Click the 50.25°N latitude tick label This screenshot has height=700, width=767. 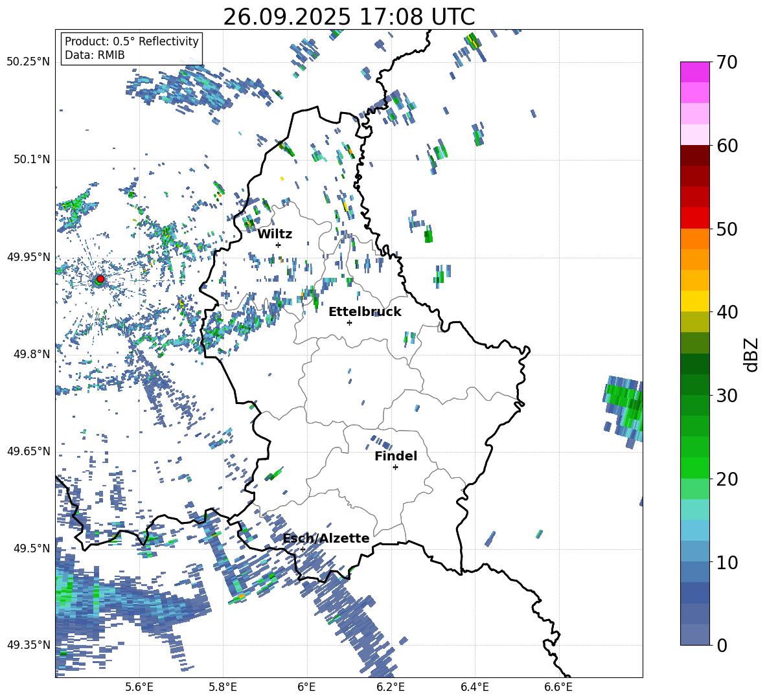[x=28, y=62]
